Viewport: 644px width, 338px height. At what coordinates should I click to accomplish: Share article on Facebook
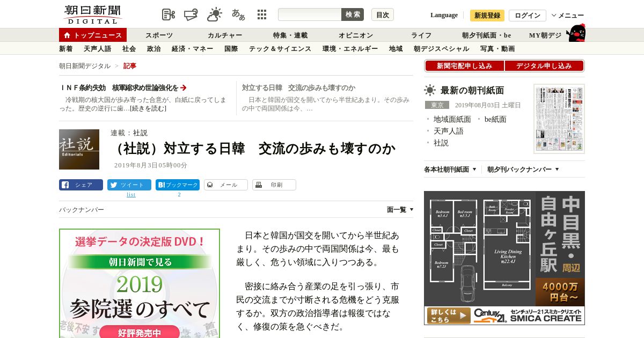tap(81, 185)
